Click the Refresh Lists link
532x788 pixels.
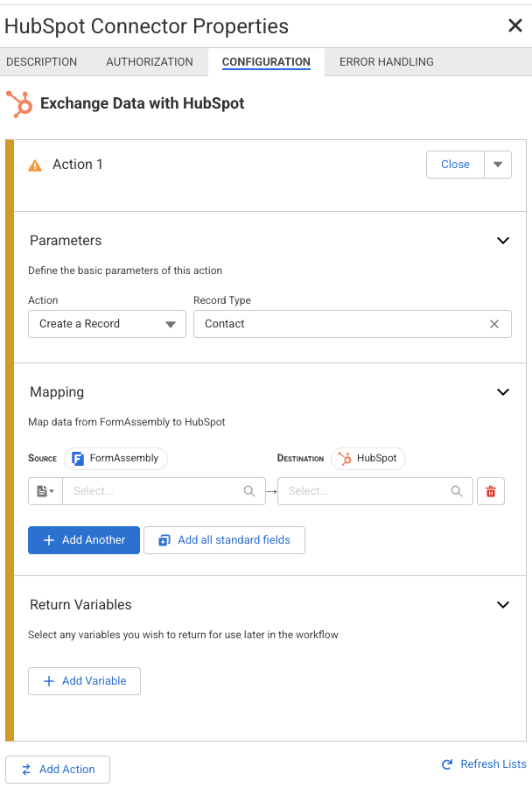click(x=484, y=764)
